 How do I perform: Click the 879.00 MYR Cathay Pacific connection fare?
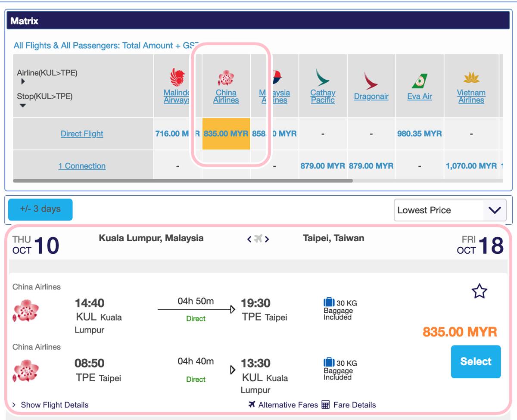coord(323,166)
